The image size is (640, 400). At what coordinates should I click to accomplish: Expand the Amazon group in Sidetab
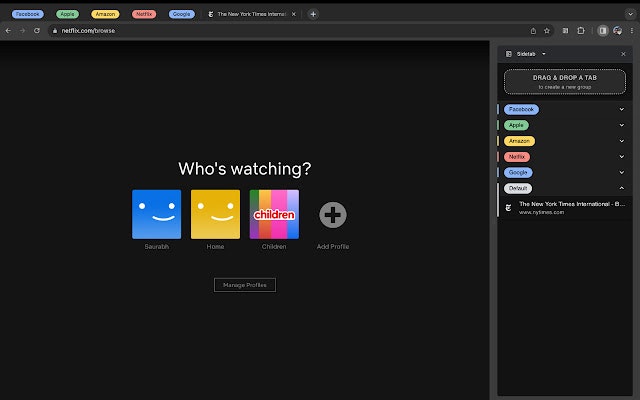(x=622, y=141)
